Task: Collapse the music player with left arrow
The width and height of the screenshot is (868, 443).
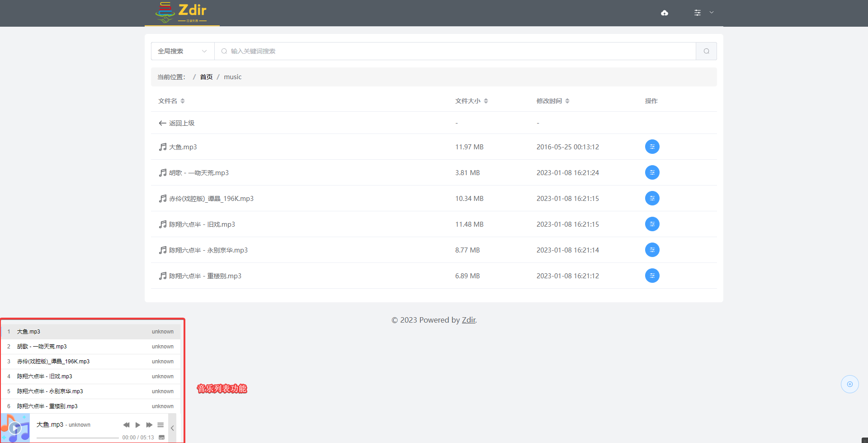Action: click(x=172, y=428)
